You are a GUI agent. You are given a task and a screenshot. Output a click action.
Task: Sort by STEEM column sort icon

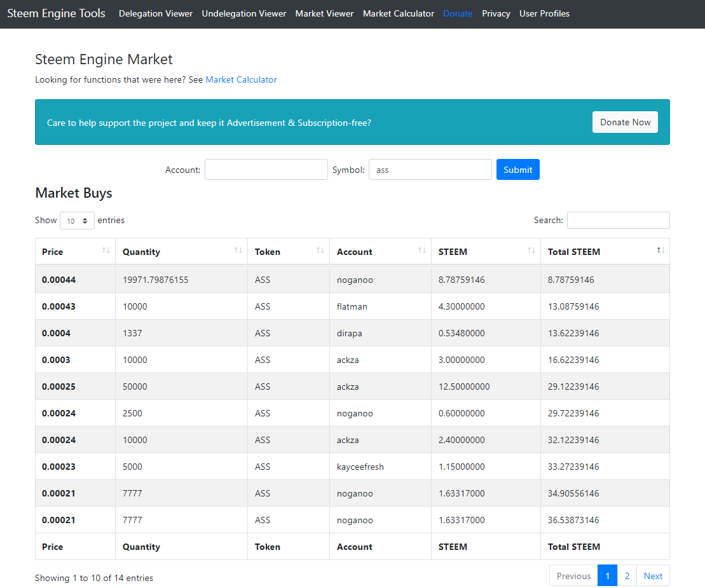tap(531, 250)
